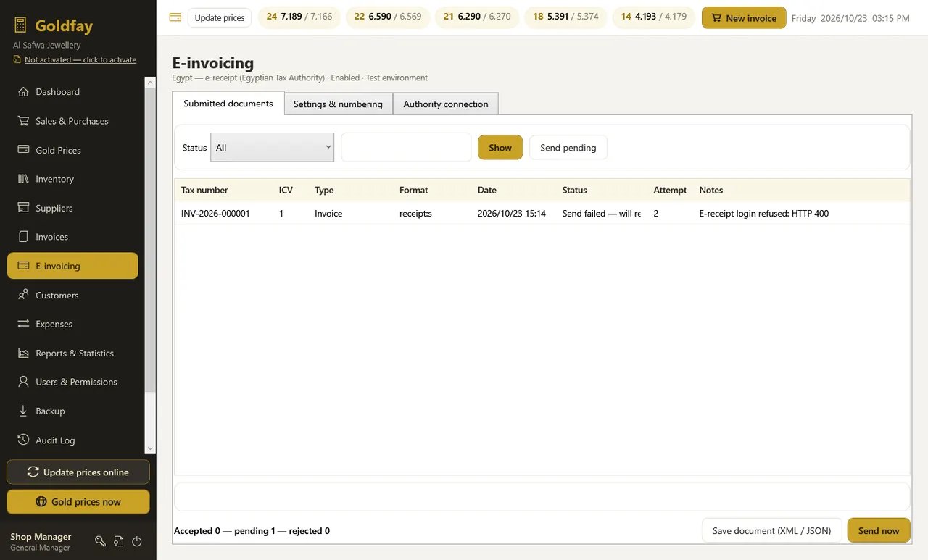Click the key icon beside Shop Manager

[100, 541]
